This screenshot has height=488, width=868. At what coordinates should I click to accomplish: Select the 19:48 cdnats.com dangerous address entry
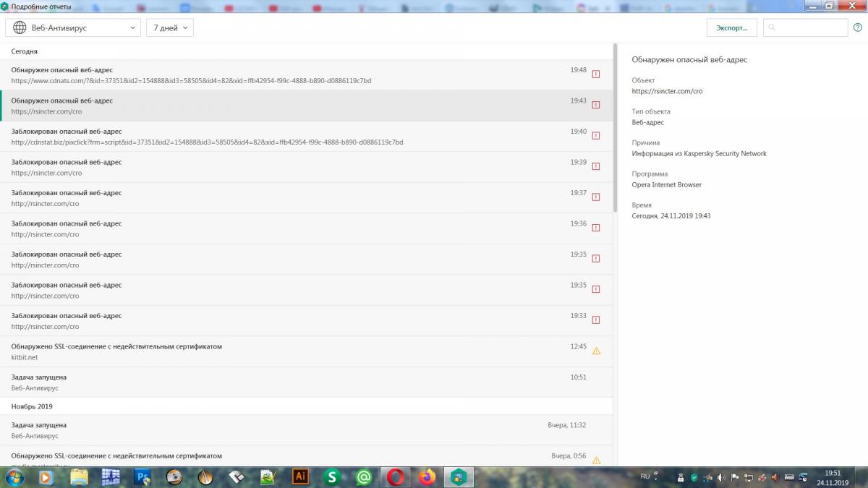[x=289, y=75]
